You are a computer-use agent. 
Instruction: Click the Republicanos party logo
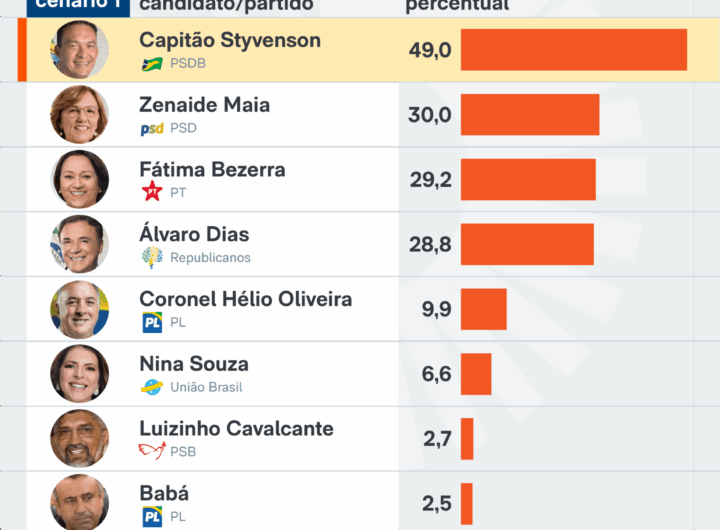[152, 257]
